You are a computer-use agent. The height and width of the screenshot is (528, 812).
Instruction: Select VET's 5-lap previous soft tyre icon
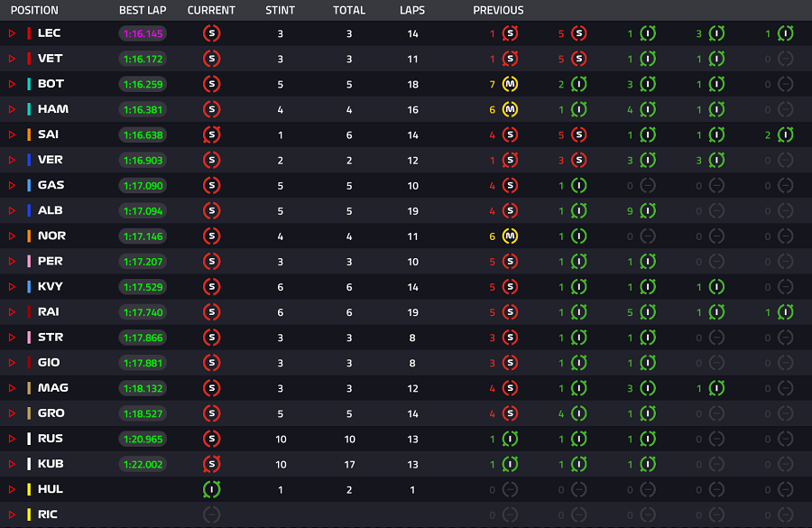[x=579, y=59]
